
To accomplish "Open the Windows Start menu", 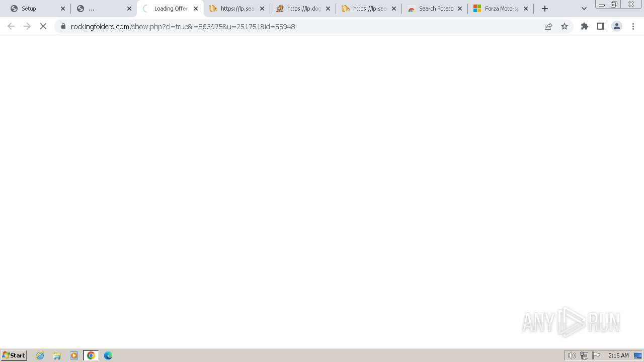I will click(x=14, y=355).
